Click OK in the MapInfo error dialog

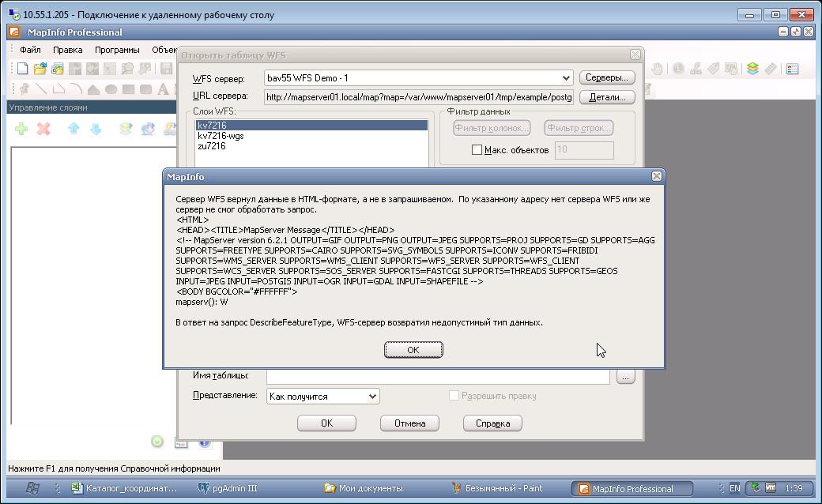click(x=413, y=349)
